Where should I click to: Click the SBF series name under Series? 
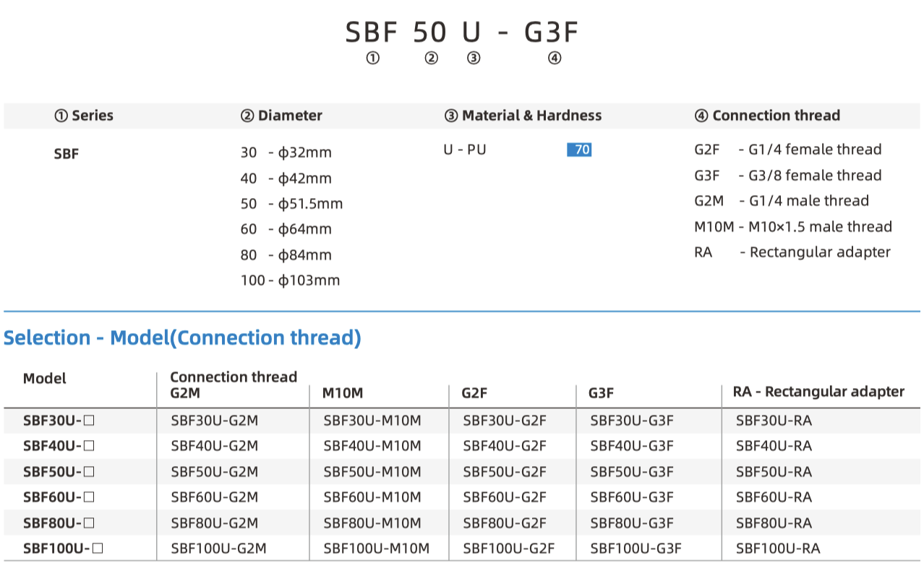coord(67,153)
